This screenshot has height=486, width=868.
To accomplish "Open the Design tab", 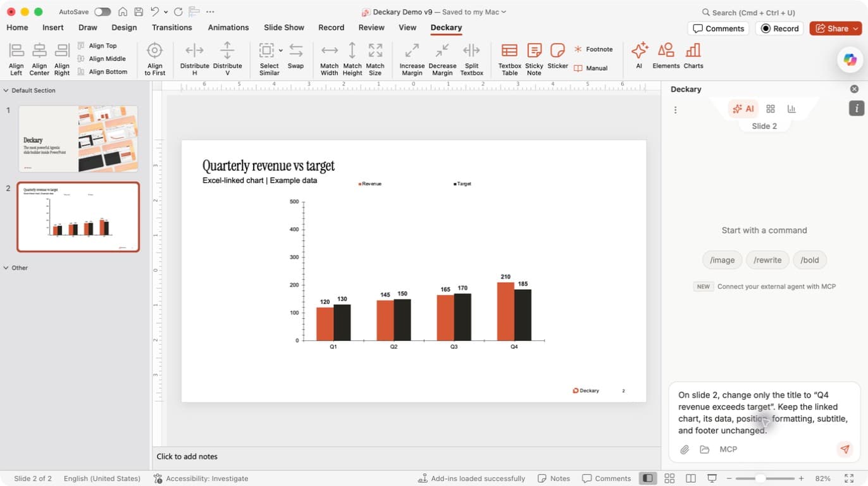I will 124,28.
